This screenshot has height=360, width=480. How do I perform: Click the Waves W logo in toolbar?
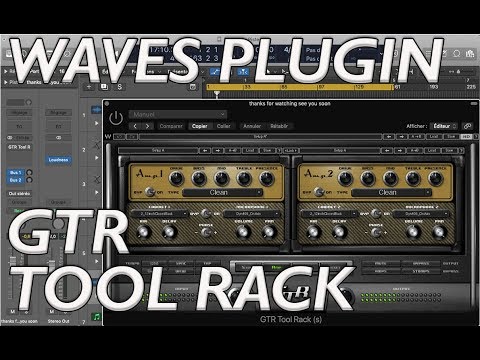point(108,136)
